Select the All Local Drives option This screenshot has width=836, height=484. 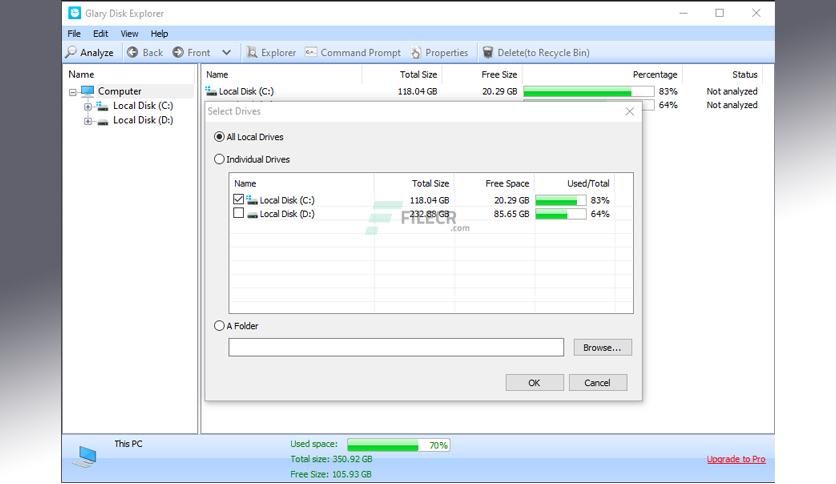(219, 137)
